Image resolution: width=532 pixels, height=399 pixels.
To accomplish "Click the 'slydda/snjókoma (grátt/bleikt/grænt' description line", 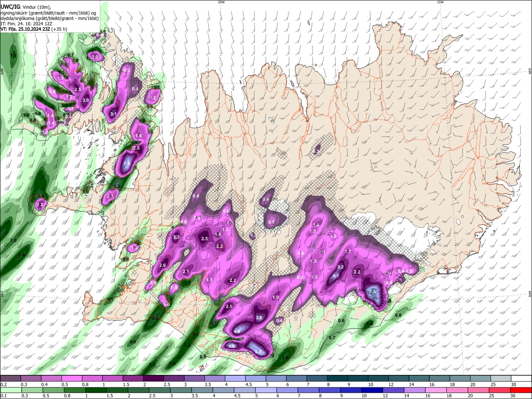I will [49, 18].
